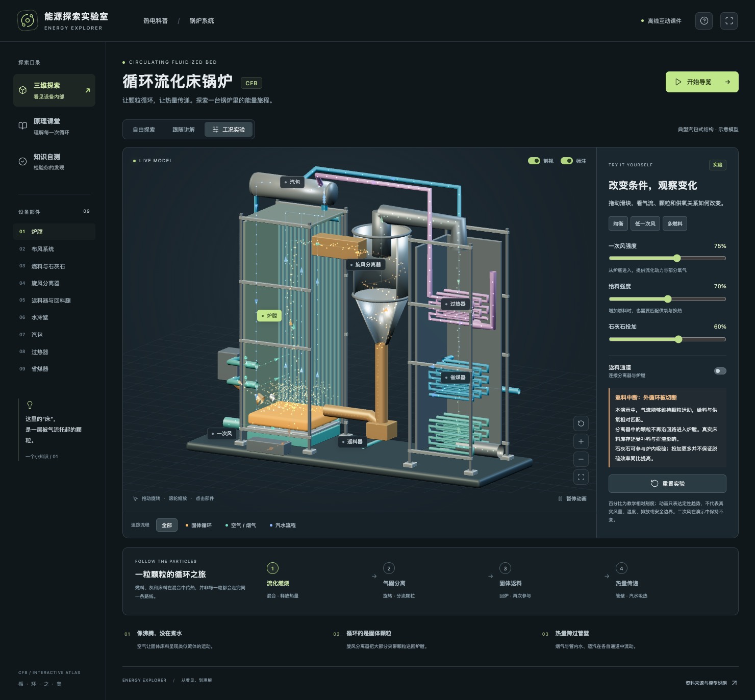Click the 三维探索 cube icon

(22, 90)
